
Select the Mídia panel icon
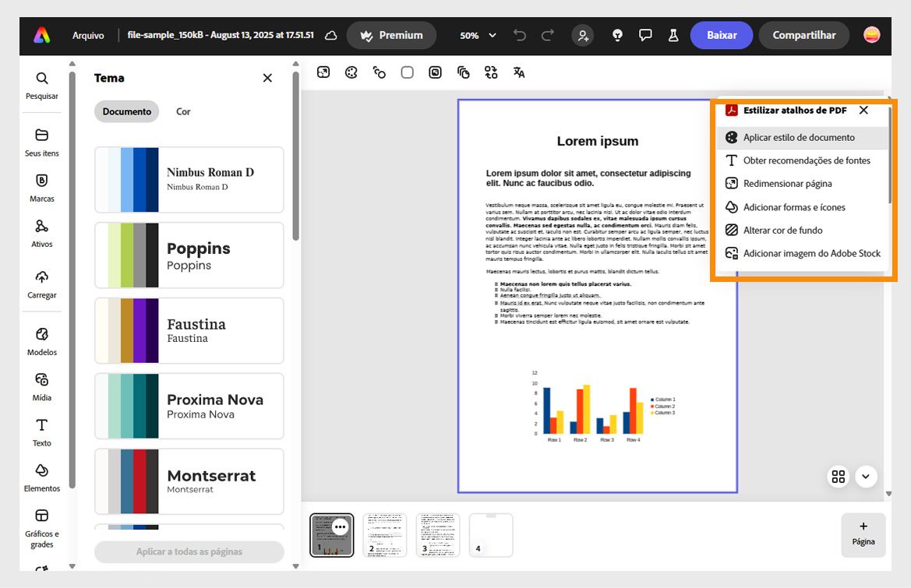point(41,387)
